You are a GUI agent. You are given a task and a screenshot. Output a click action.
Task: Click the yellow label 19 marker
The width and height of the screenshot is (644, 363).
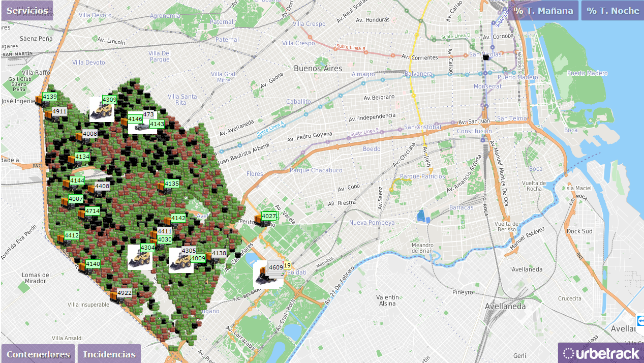287,265
